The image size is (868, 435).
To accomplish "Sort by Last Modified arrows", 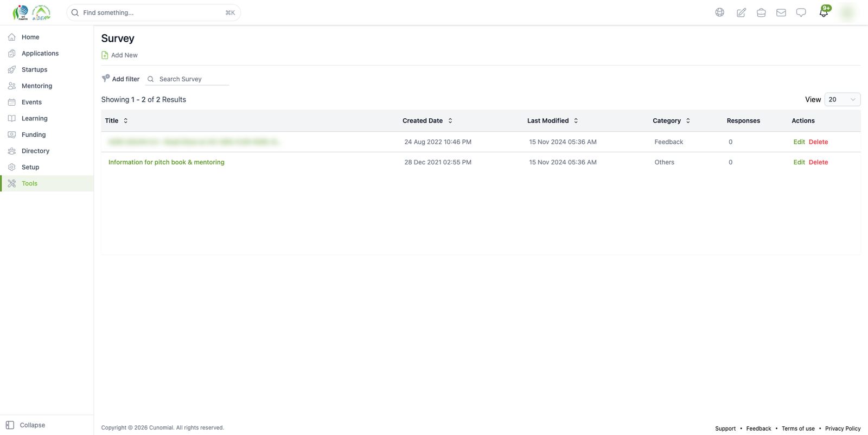I will 576,121.
